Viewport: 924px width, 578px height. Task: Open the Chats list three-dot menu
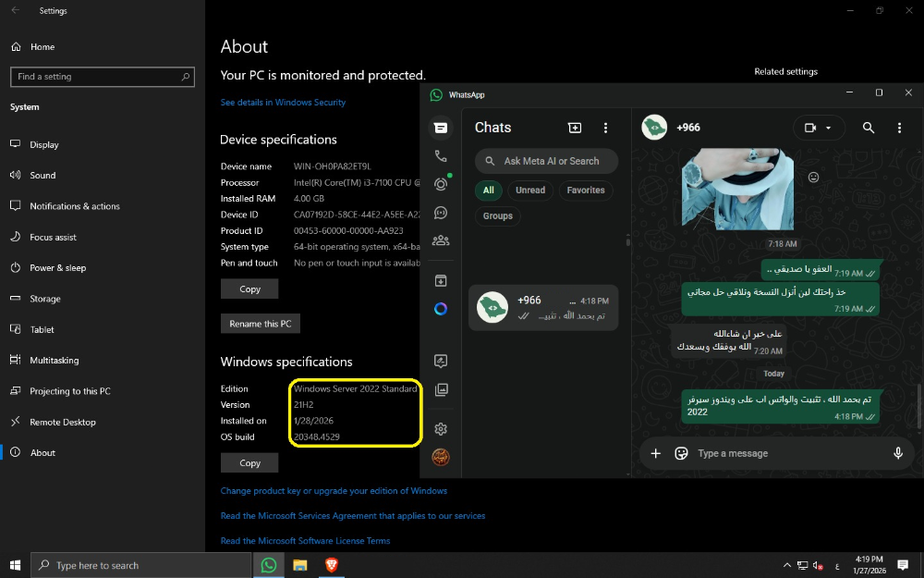point(606,128)
